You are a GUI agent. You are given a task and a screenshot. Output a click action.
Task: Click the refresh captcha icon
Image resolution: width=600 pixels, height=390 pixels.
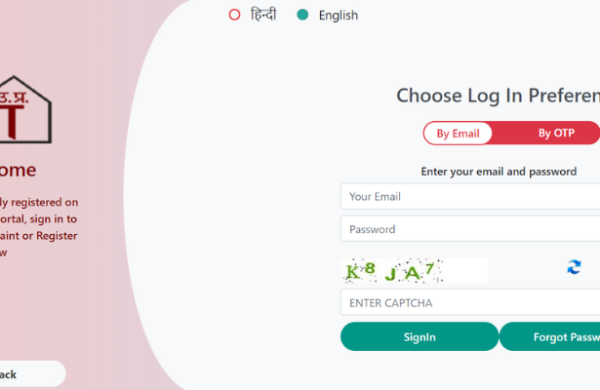click(x=574, y=267)
